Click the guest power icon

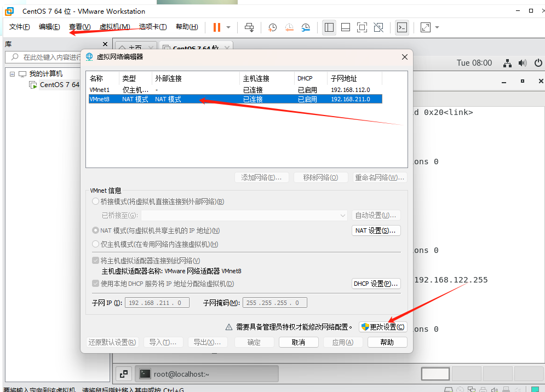[x=538, y=63]
